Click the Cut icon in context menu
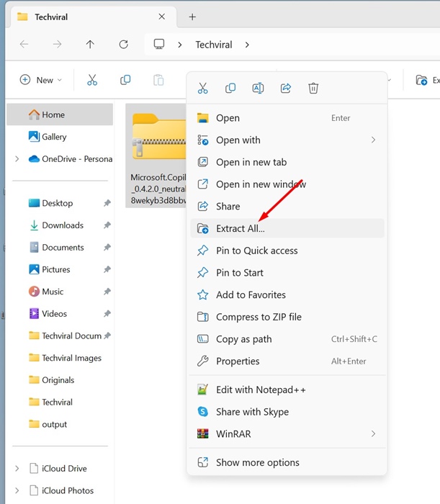This screenshot has width=440, height=504. tap(202, 89)
